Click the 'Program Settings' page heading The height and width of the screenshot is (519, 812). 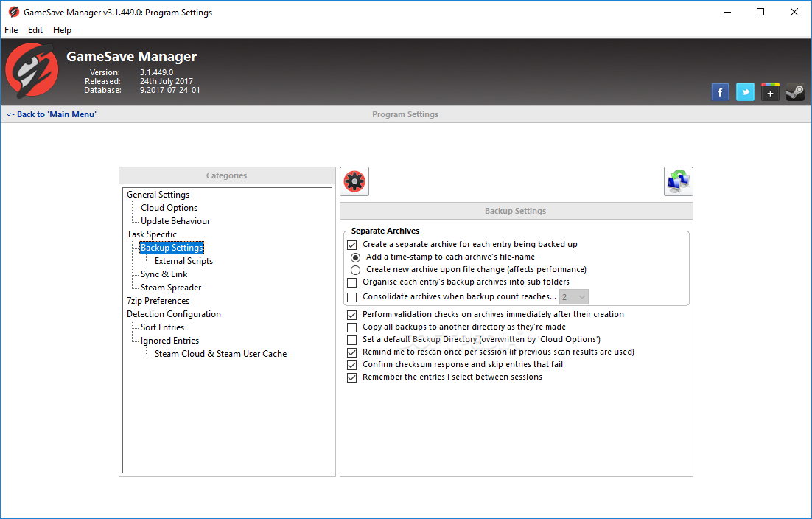pyautogui.click(x=405, y=114)
